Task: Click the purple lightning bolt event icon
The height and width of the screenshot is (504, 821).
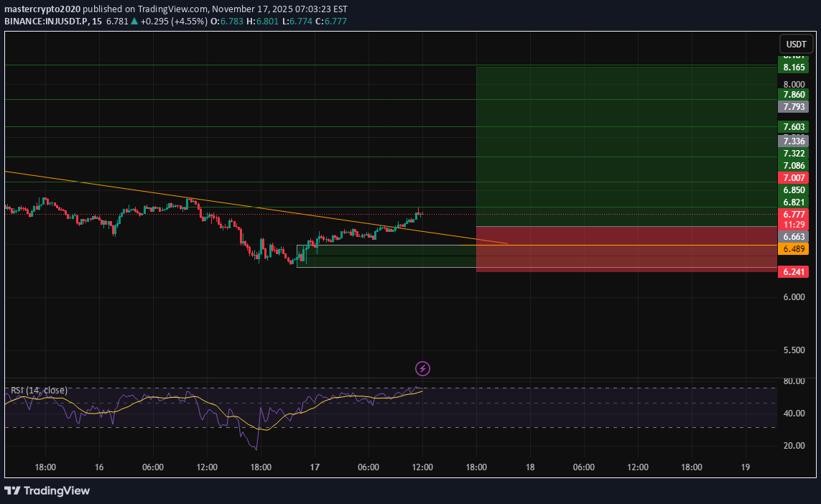Action: click(423, 368)
